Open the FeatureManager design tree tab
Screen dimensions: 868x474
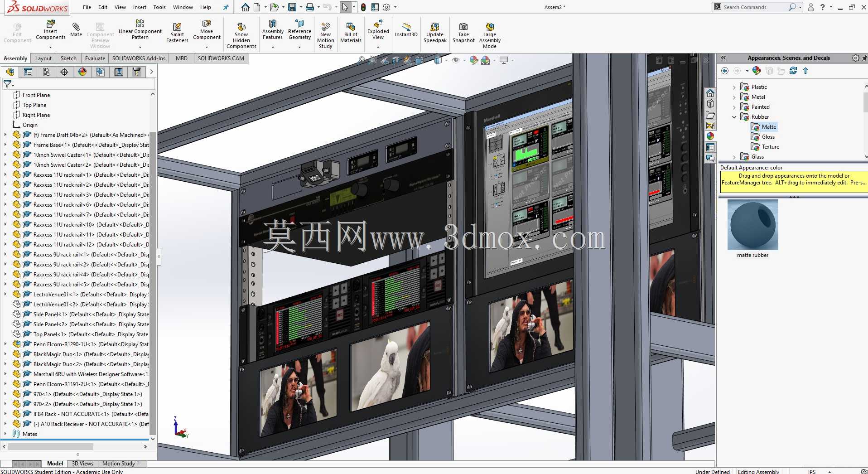point(10,72)
